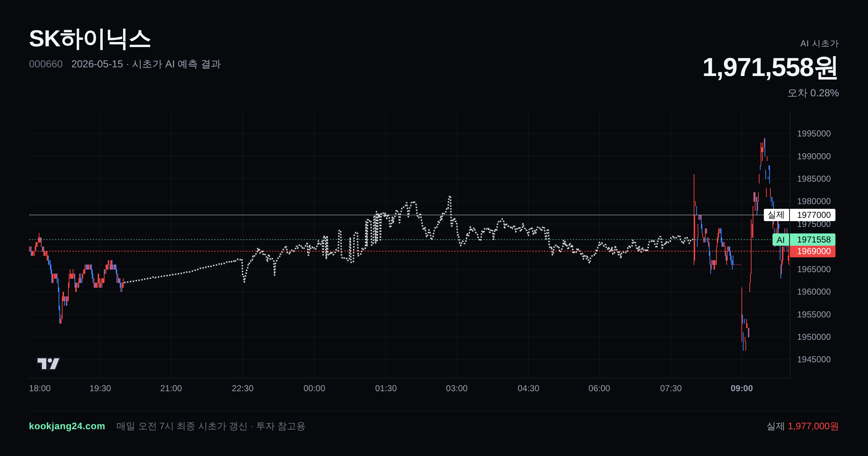Click the TradingView logo on the chart

pyautogui.click(x=48, y=363)
